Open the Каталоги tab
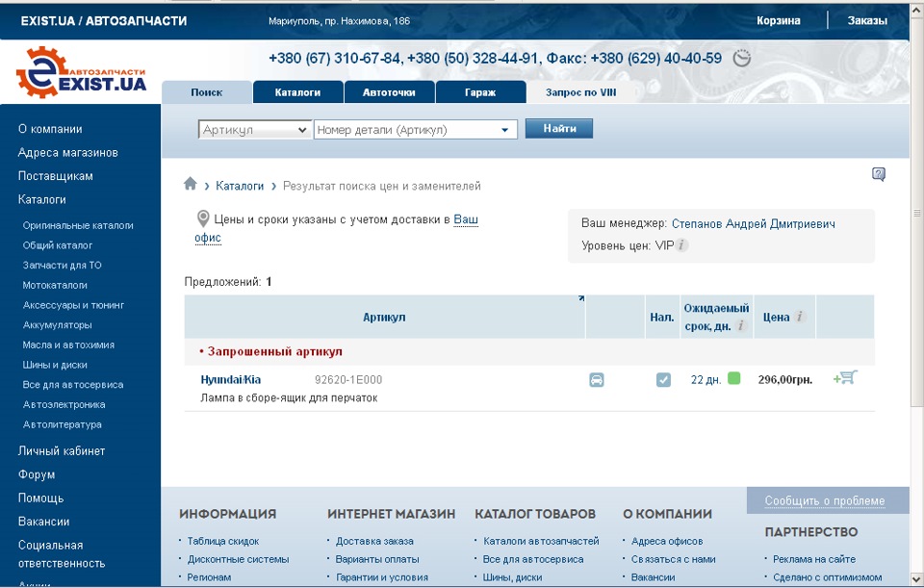The height and width of the screenshot is (588, 924). (x=297, y=92)
